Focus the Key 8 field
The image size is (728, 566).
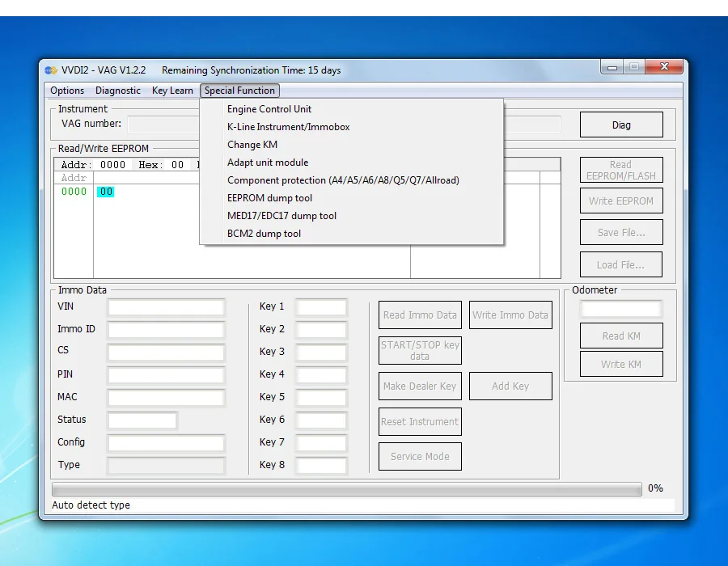(x=321, y=465)
